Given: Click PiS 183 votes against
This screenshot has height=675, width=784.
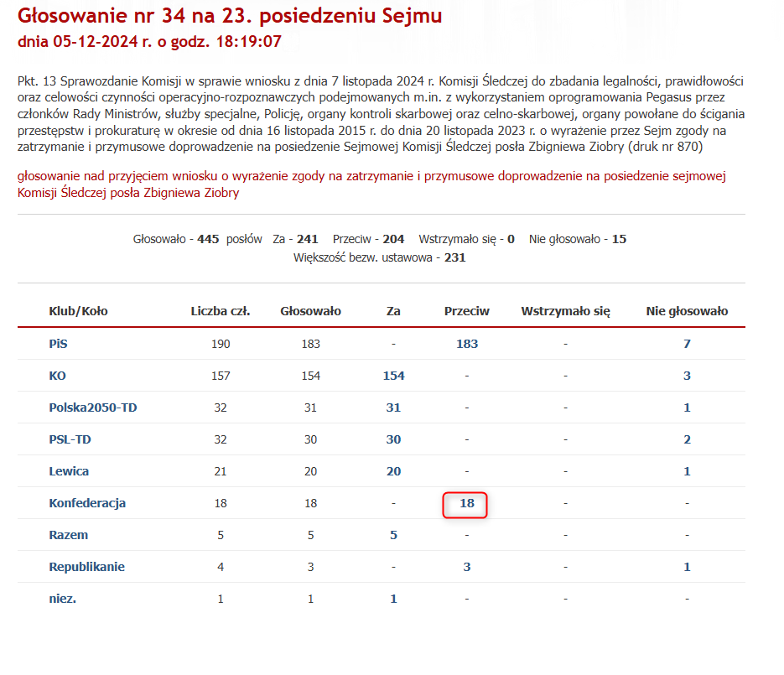Looking at the screenshot, I should [x=467, y=344].
